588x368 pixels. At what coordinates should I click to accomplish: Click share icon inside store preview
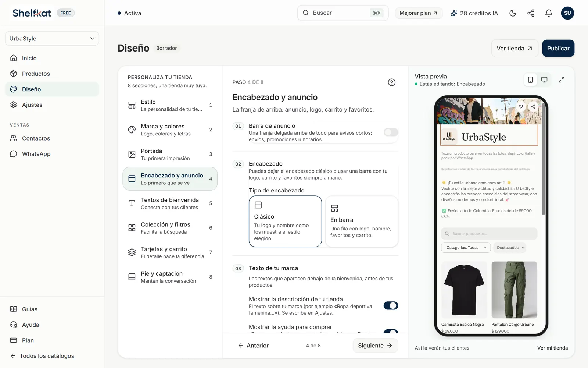tap(533, 107)
